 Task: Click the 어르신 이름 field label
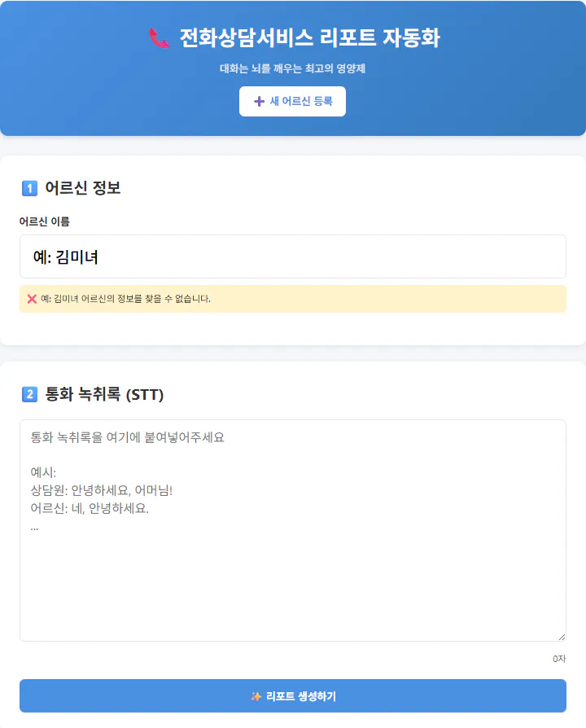point(45,222)
